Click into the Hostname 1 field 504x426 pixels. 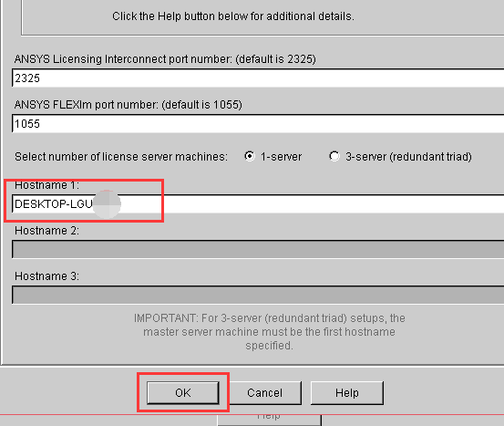click(258, 203)
